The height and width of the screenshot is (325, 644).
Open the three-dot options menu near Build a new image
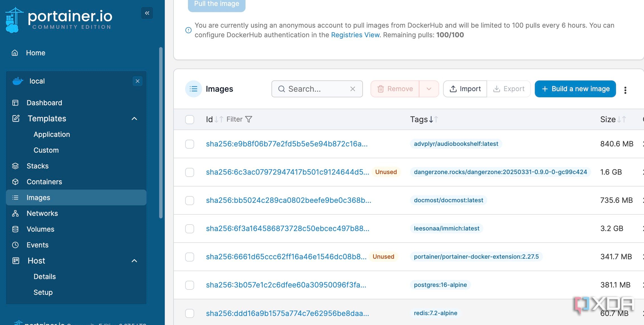pos(626,90)
